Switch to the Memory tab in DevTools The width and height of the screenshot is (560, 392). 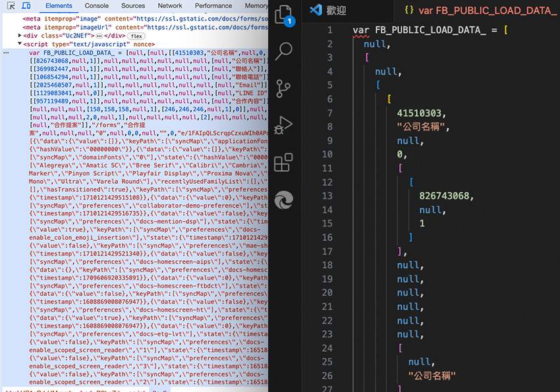click(x=256, y=6)
